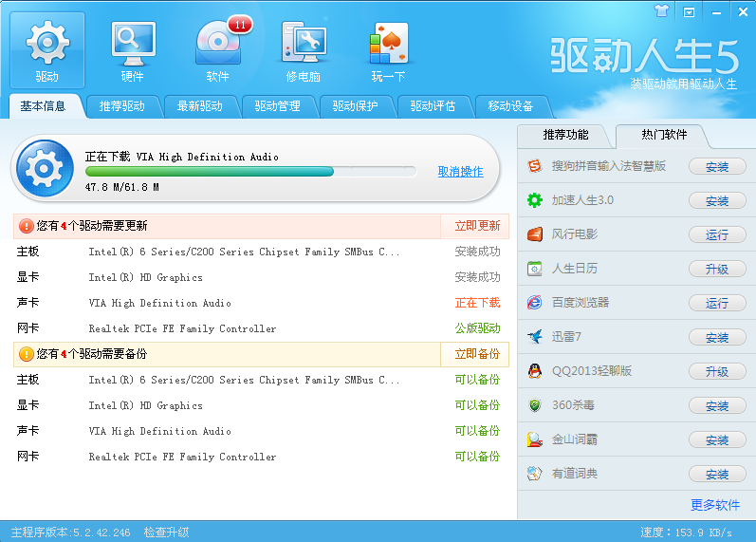Click 立即备份 to back up drivers
Image resolution: width=756 pixels, height=542 pixels.
(x=477, y=354)
